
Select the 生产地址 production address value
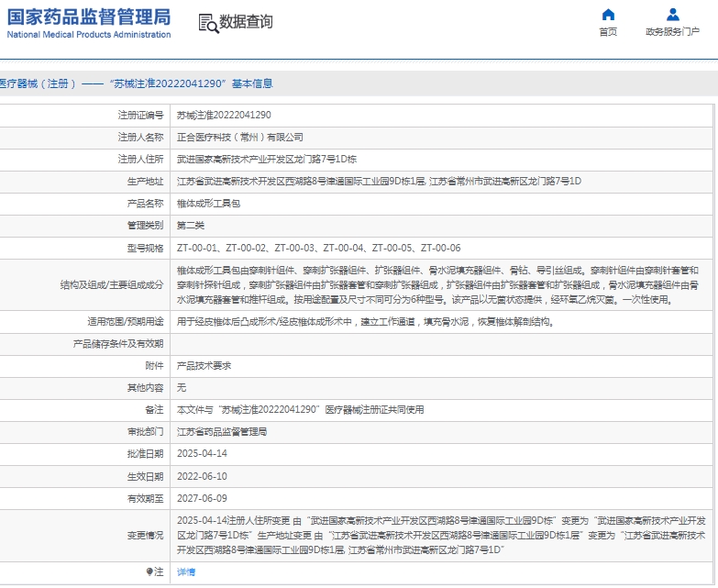[379, 182]
